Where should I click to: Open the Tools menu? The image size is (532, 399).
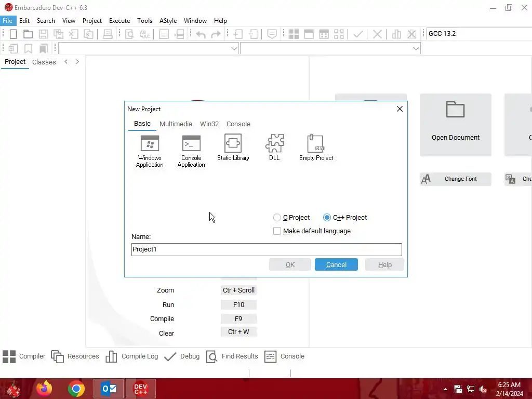(144, 21)
